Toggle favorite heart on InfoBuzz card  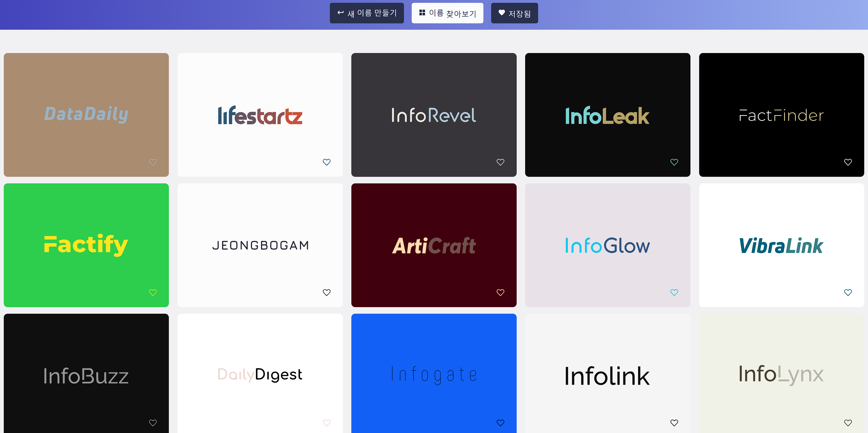pyautogui.click(x=153, y=423)
